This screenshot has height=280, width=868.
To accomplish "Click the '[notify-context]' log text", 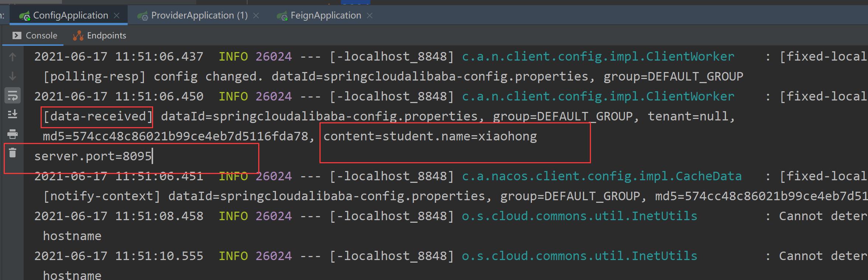I will (x=101, y=196).
